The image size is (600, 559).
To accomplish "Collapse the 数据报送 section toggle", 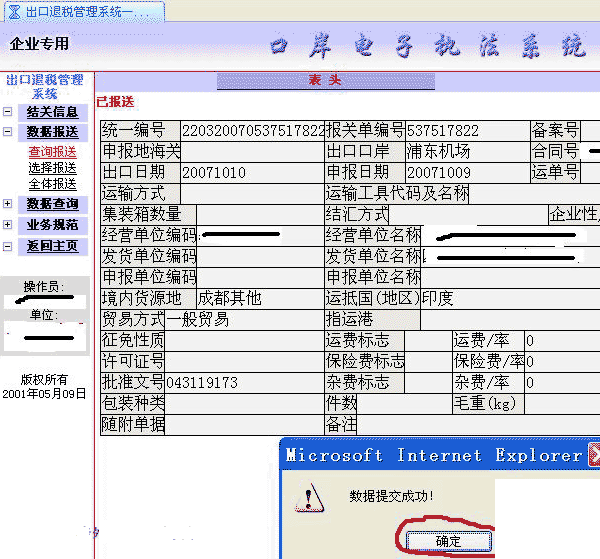I will [7, 132].
